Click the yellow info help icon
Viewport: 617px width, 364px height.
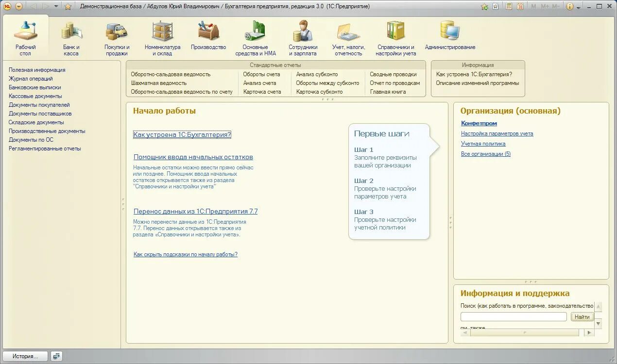(x=570, y=6)
